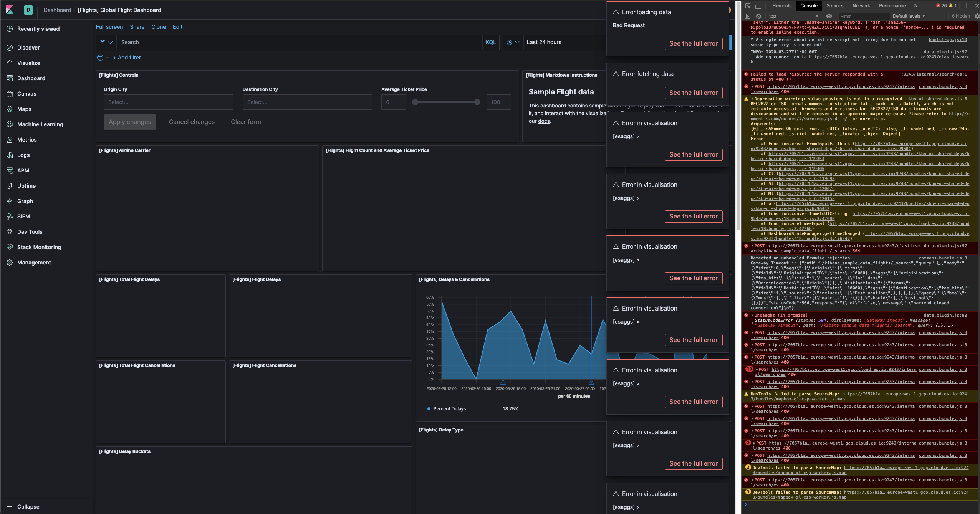Click the Cancel changes button
The height and width of the screenshot is (514, 980).
(192, 122)
